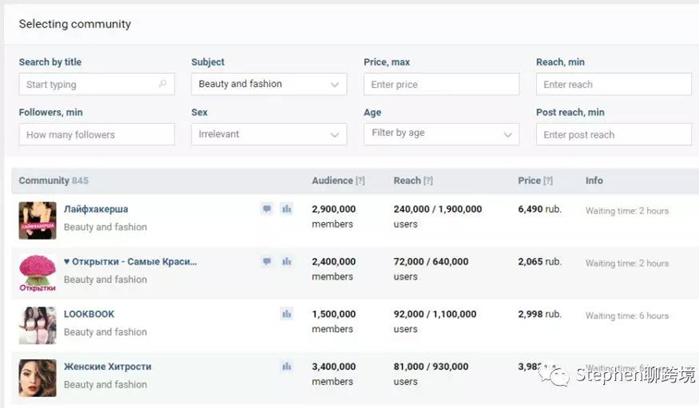
Task: Open the LOOKBOOK community link
Action: coord(90,314)
